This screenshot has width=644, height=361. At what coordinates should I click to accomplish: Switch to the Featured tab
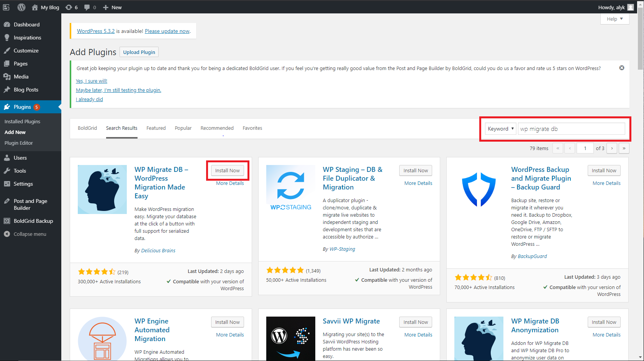[156, 128]
